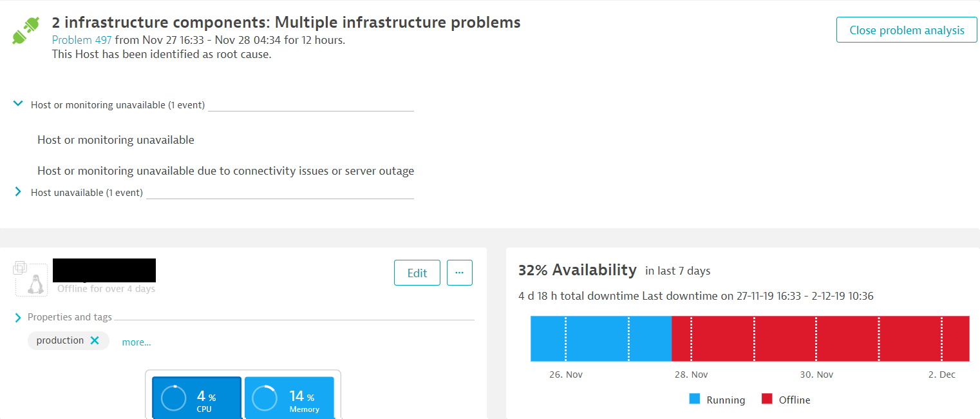This screenshot has width=980, height=419.
Task: Open the three-dots more options button
Action: (459, 273)
